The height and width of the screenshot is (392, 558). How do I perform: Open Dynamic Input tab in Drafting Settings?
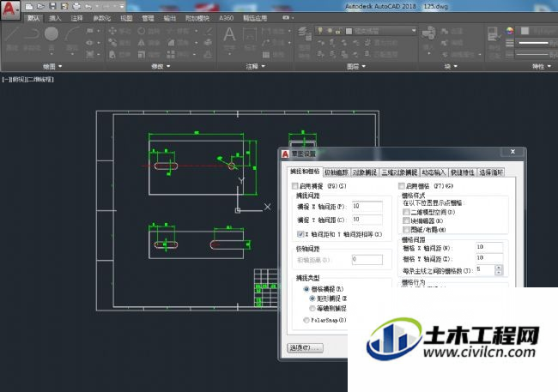click(434, 172)
